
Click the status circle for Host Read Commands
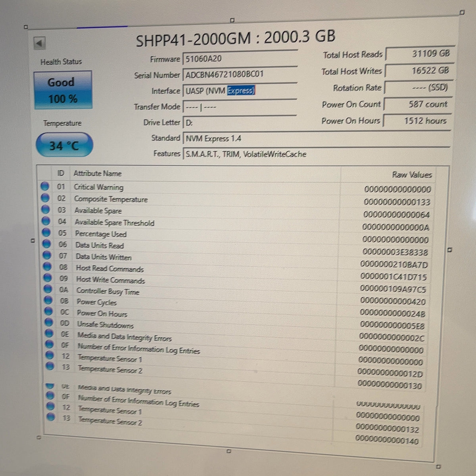48,266
